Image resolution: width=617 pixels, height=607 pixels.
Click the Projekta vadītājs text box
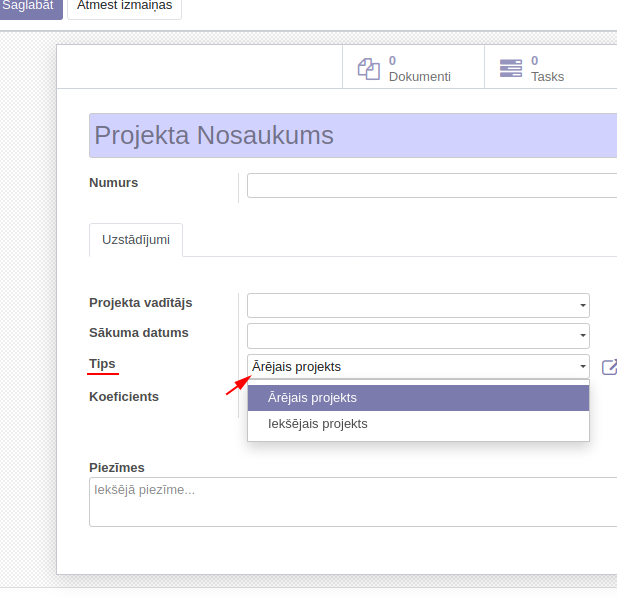tap(410, 306)
